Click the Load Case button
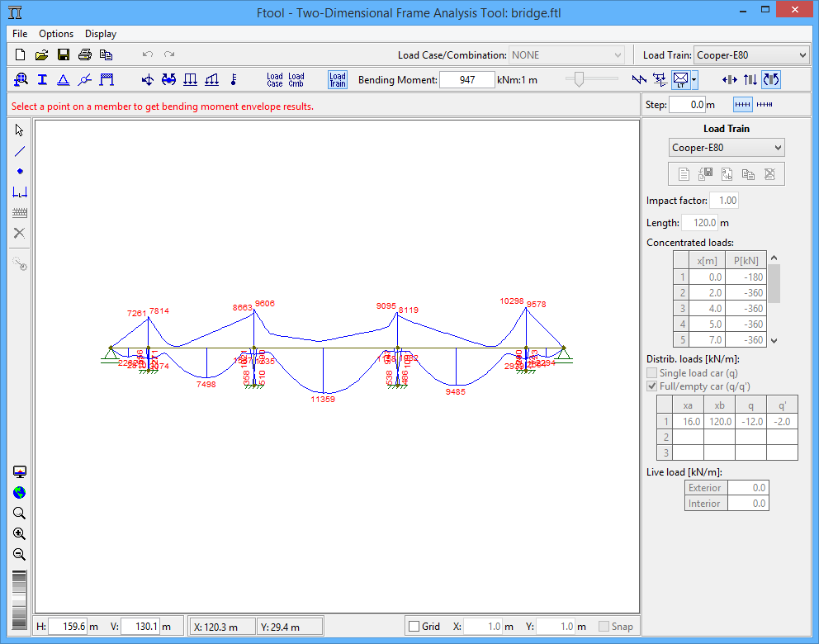The height and width of the screenshot is (644, 819). tap(275, 80)
